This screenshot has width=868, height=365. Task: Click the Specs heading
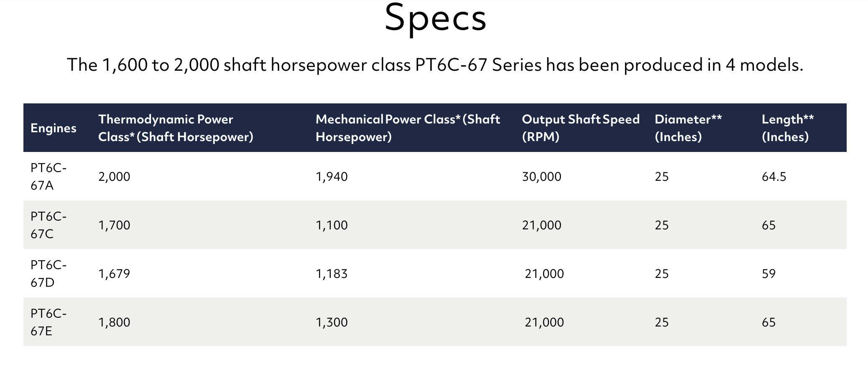click(435, 18)
